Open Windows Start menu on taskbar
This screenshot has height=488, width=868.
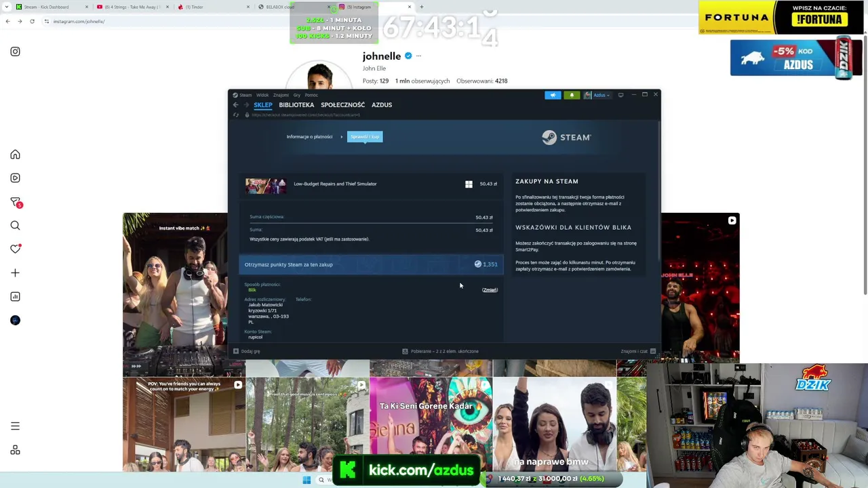click(x=307, y=480)
